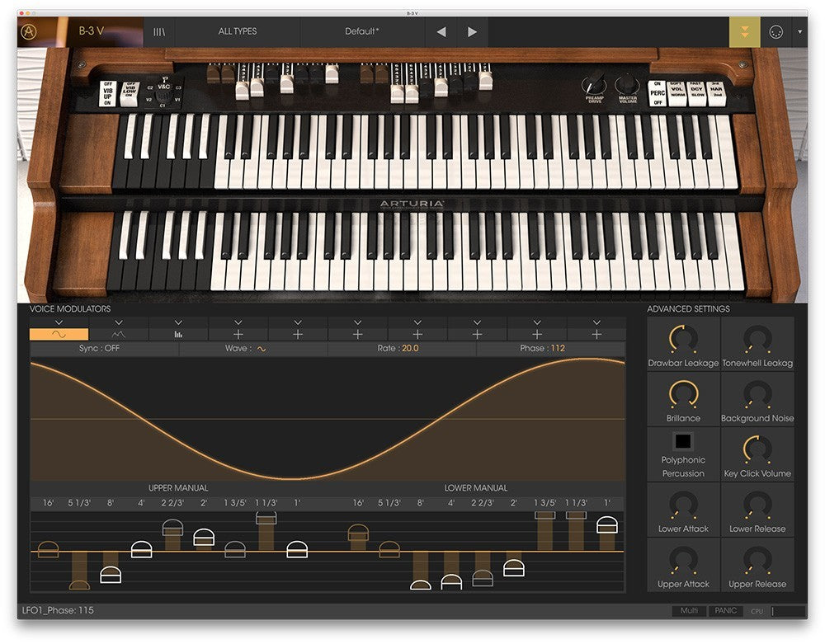
Task: Click the Arturia logo icon
Action: point(29,31)
